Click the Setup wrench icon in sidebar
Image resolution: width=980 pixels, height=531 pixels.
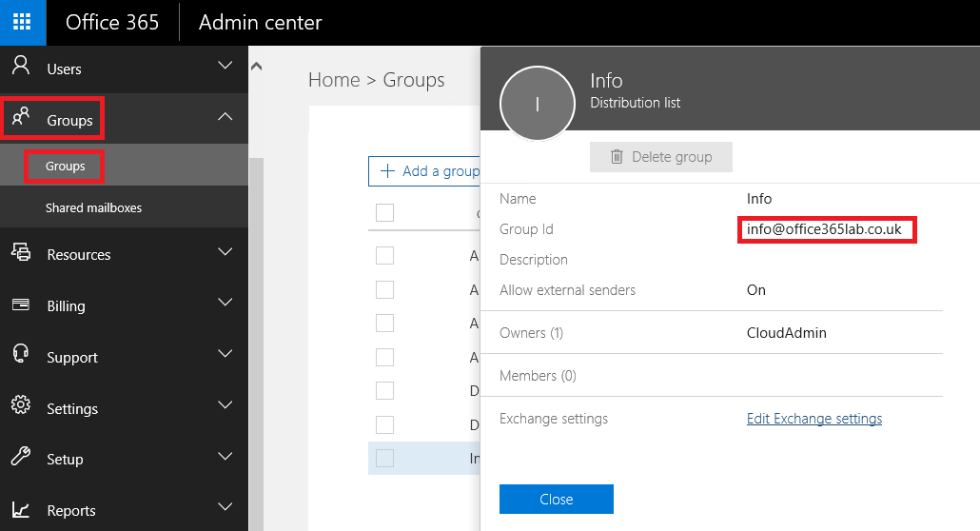[x=21, y=456]
